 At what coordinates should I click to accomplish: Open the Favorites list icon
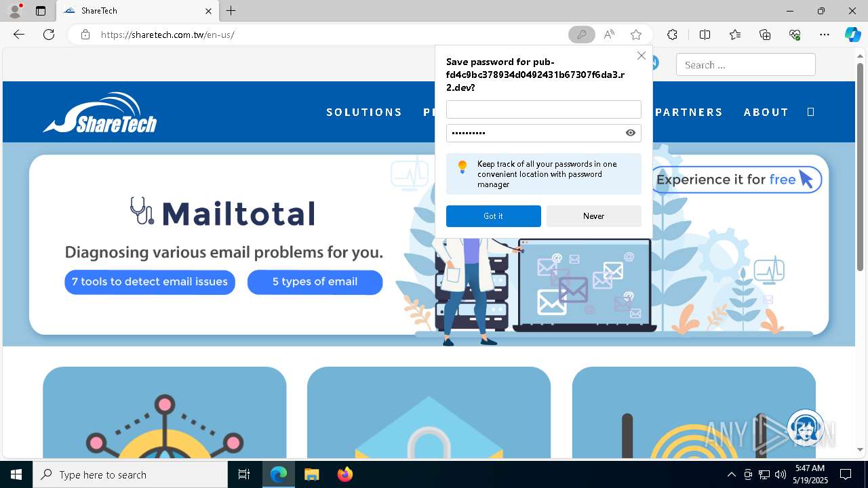pos(735,35)
